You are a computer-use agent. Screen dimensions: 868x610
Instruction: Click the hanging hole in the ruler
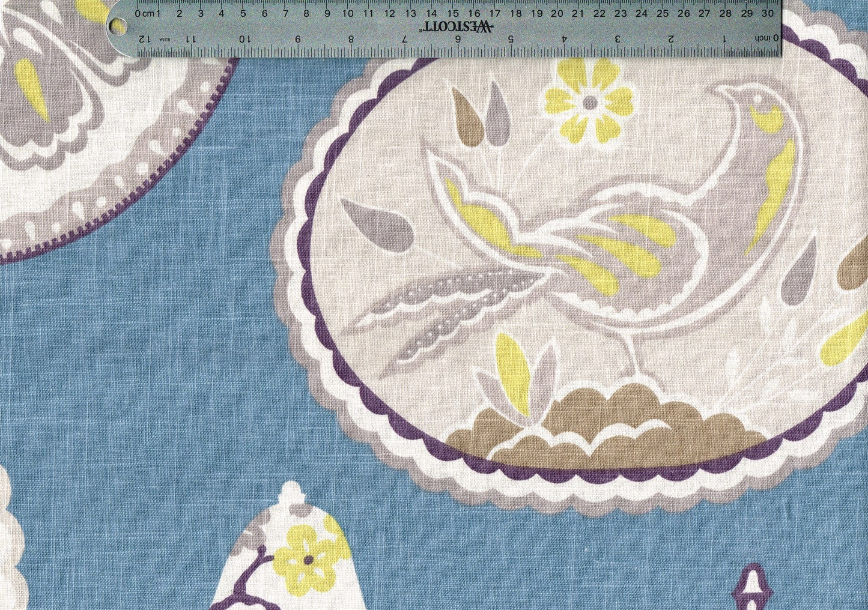119,26
